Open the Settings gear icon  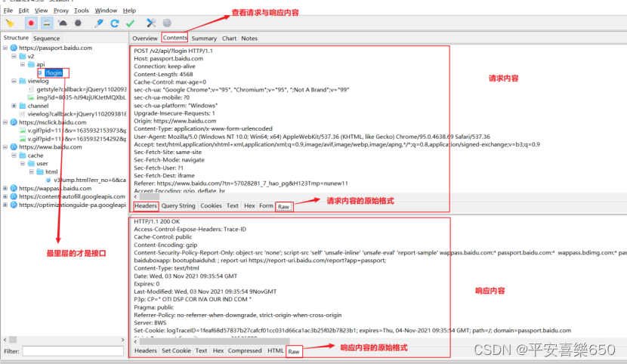[x=167, y=23]
